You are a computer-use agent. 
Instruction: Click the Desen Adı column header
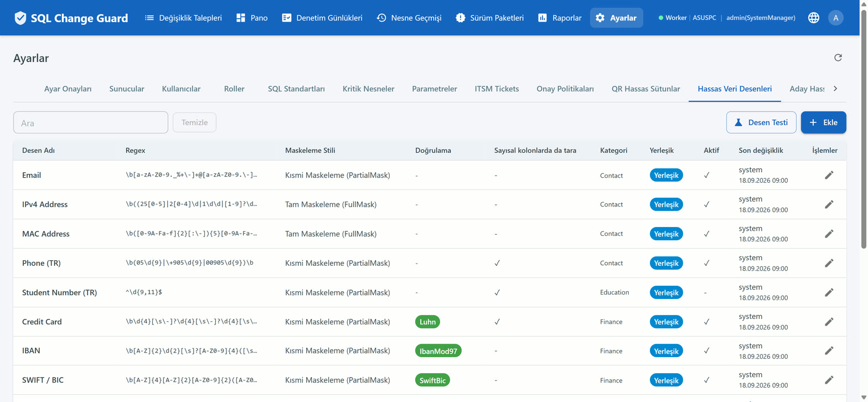pyautogui.click(x=38, y=151)
